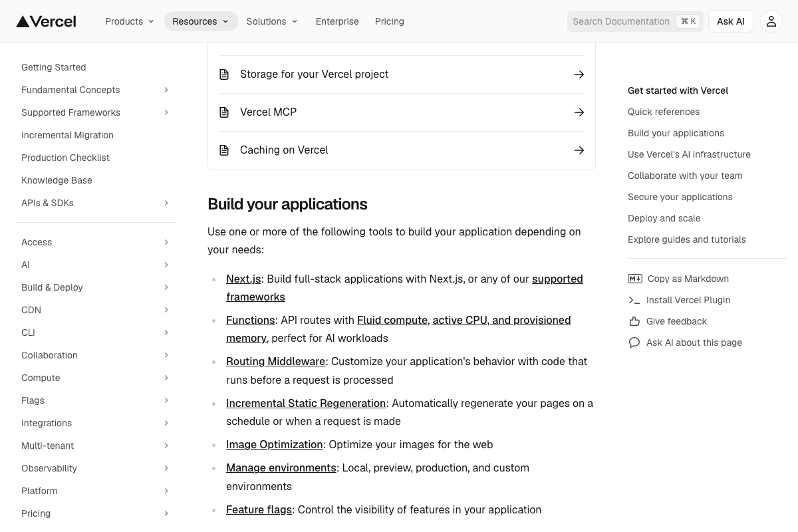Expand APIs & SDKs in the sidebar

tap(166, 203)
